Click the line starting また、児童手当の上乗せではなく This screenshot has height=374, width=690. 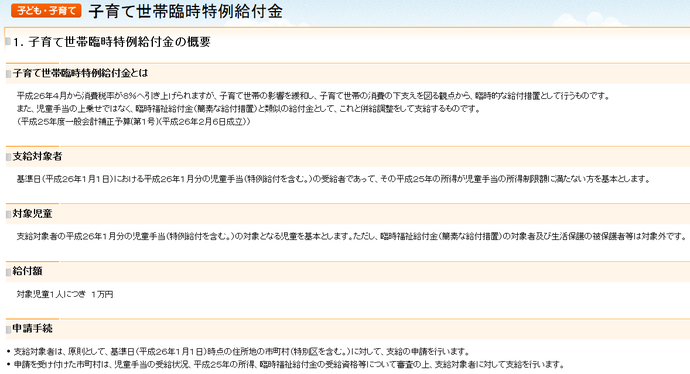(249, 109)
